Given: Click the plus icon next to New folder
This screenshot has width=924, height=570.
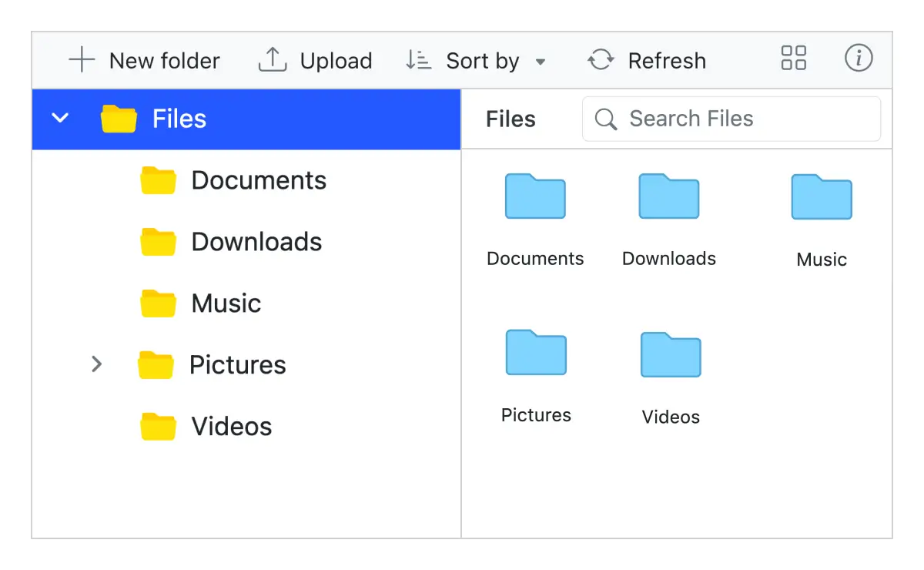Looking at the screenshot, I should (x=80, y=59).
